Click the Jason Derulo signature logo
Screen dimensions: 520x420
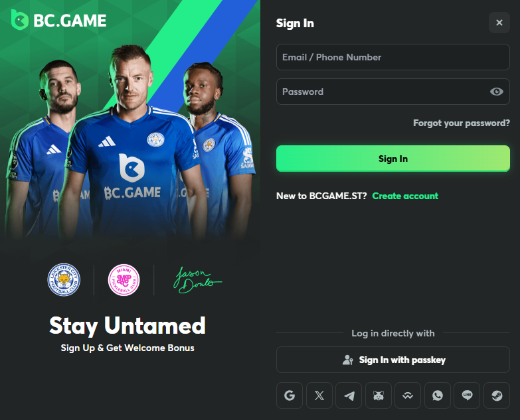(198, 280)
